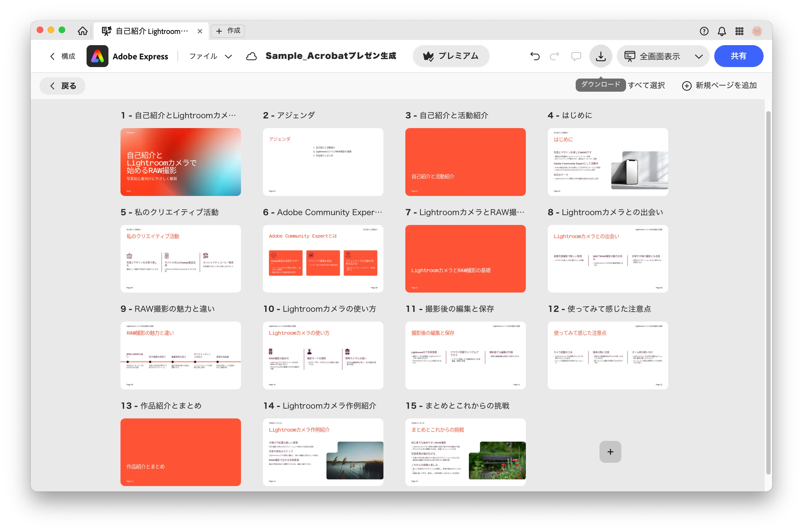
Task: Click the plus tile to add page
Action: click(610, 452)
